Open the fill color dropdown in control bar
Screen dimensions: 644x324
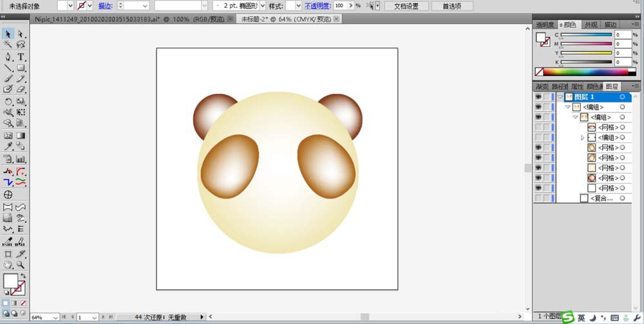70,6
